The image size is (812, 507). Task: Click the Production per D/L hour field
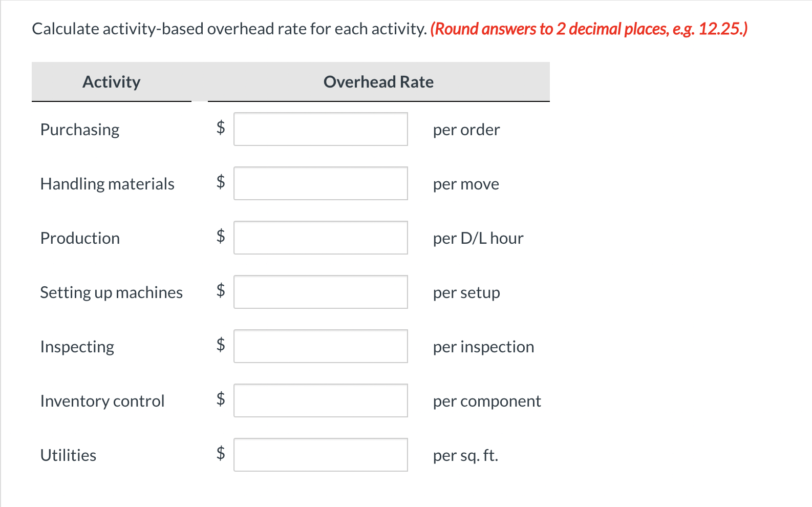tap(320, 237)
